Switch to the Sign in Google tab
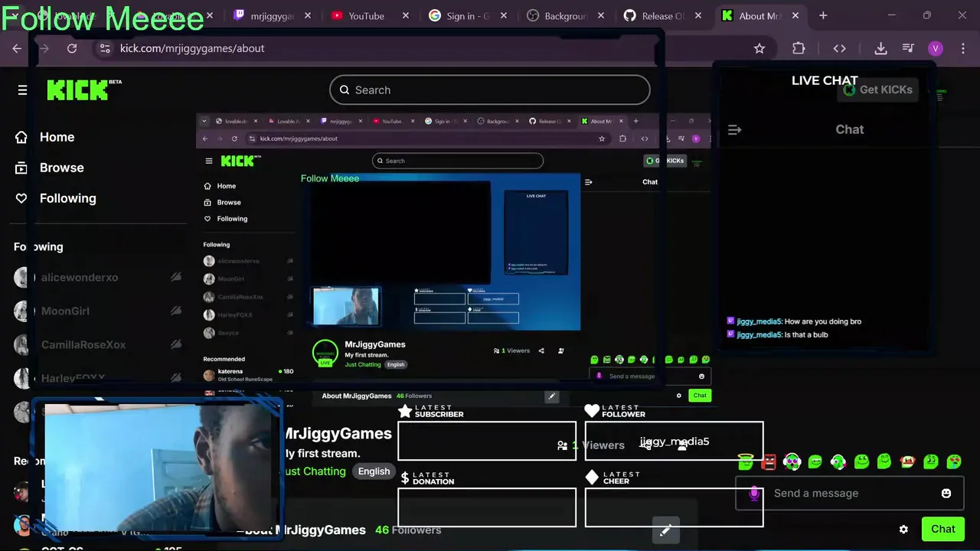The image size is (980, 551). point(467,15)
